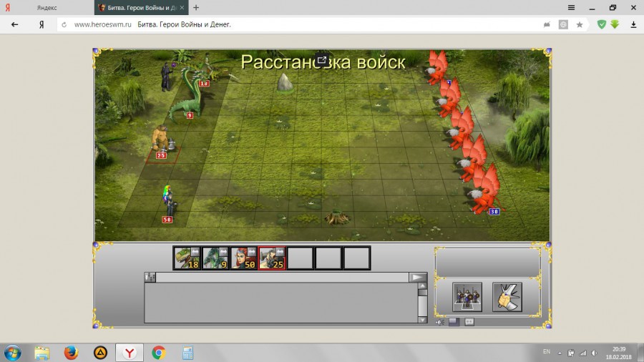Click the first empty army slot
Screen dimensions: 644x362
[301, 258]
